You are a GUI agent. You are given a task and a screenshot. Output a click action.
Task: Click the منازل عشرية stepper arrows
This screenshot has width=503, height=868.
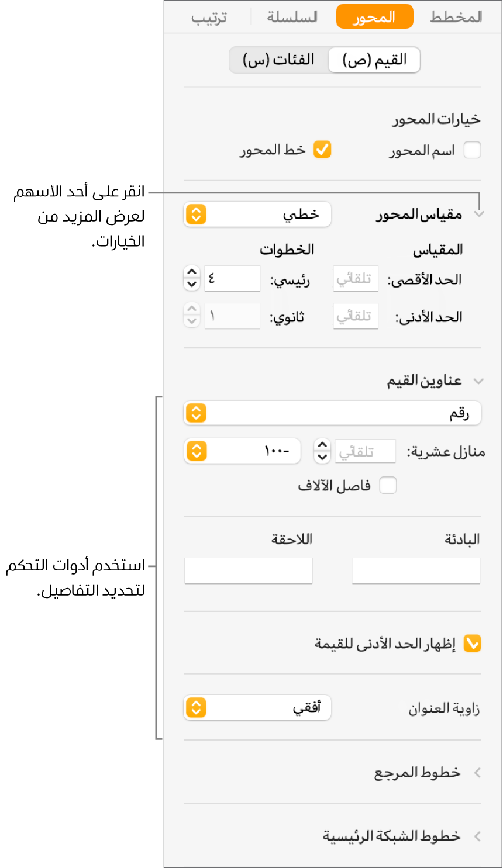pyautogui.click(x=322, y=451)
